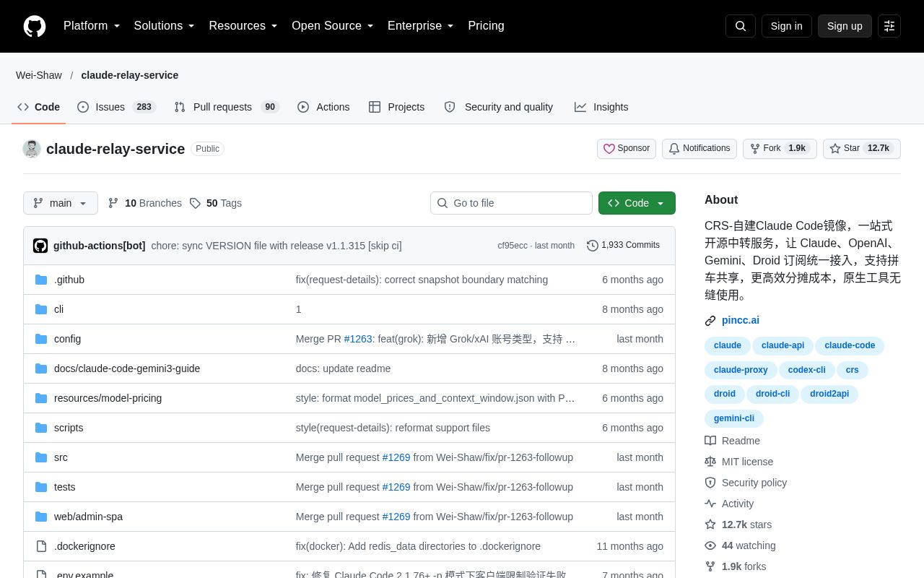
Task: Click the owner avatar next to claude-relay-service
Action: (32, 149)
